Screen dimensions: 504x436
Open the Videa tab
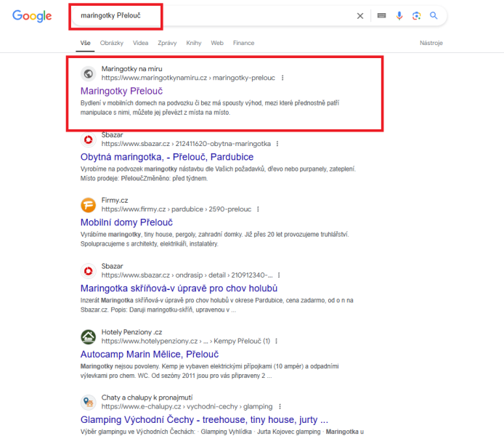(x=140, y=43)
